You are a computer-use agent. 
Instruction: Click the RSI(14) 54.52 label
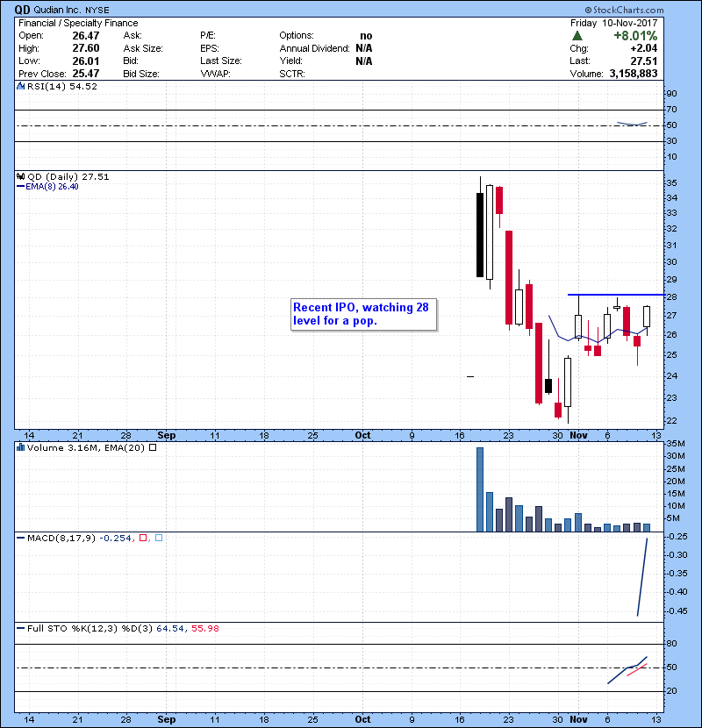tap(62, 86)
